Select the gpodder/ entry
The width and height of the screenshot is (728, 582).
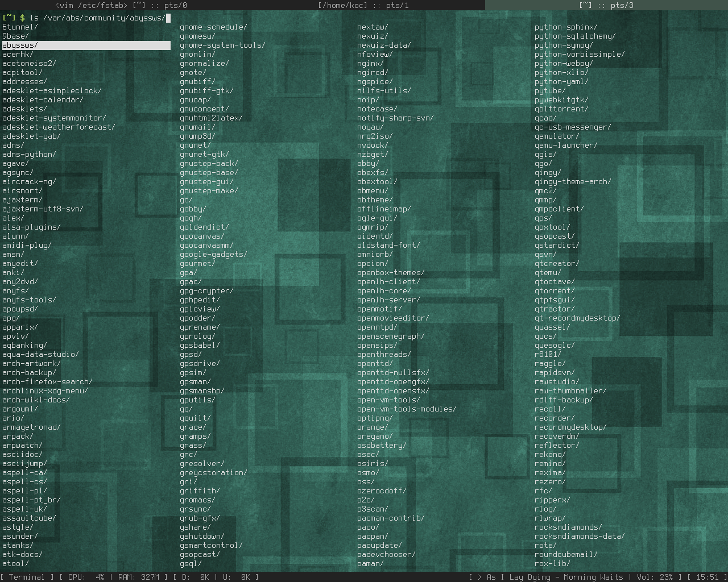click(197, 318)
